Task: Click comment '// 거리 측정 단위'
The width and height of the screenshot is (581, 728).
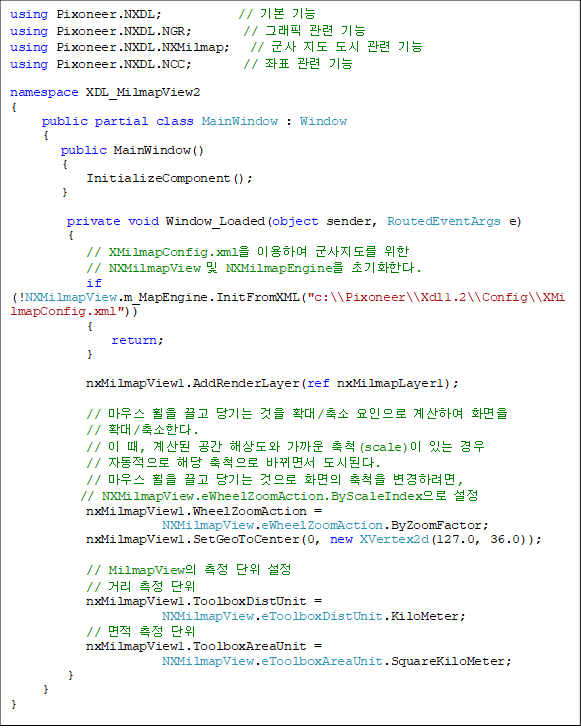Action: [140, 586]
